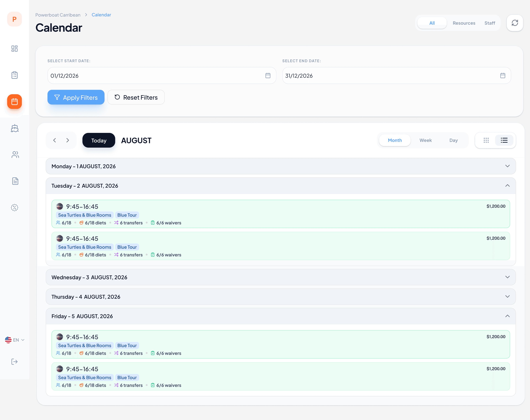Open the clipboard bookings icon in sidebar
The width and height of the screenshot is (530, 420).
click(x=14, y=75)
